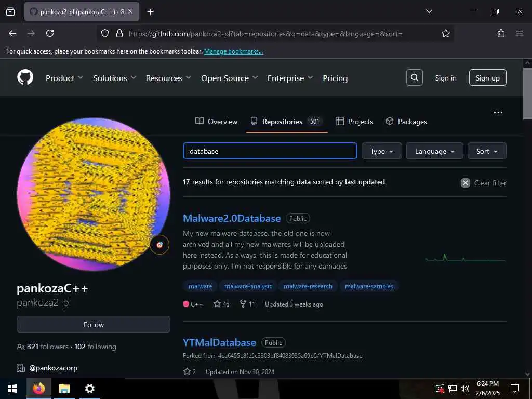View the 102 following list
Screen dimensions: 532x399
pos(96,347)
